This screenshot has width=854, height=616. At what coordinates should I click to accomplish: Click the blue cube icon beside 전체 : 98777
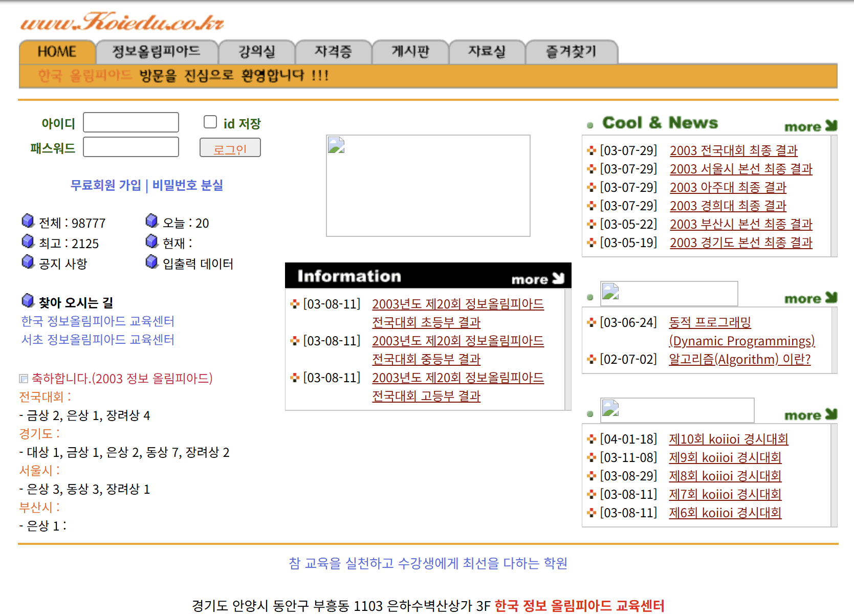pos(28,221)
